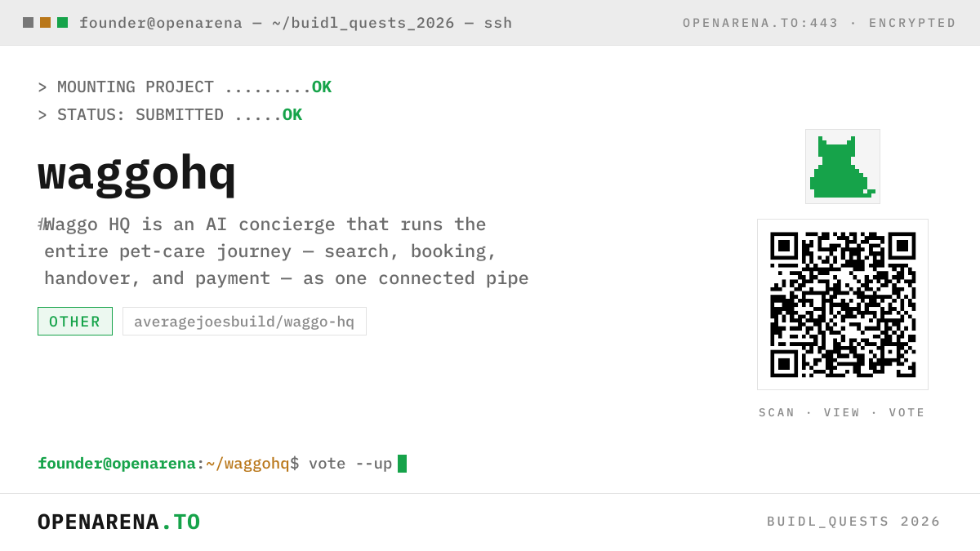Image resolution: width=980 pixels, height=551 pixels.
Task: Click the MOUNTING PROJECT OK line
Action: [185, 87]
